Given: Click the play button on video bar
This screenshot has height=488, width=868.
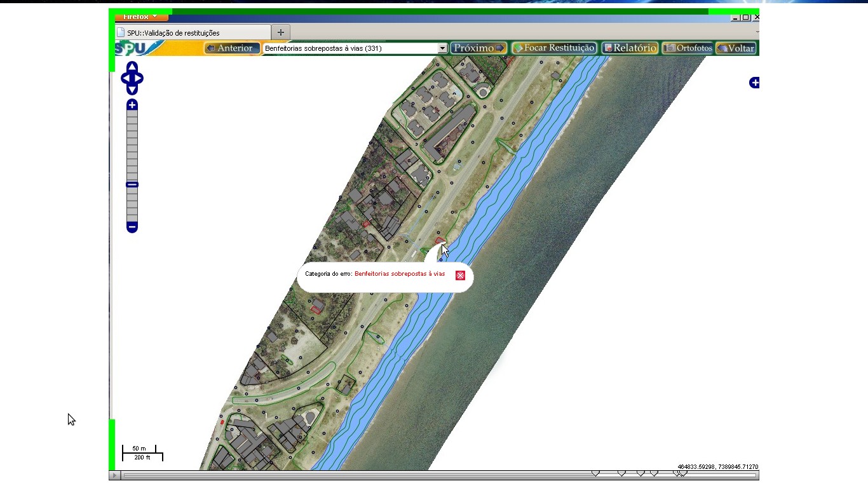Looking at the screenshot, I should pos(115,475).
